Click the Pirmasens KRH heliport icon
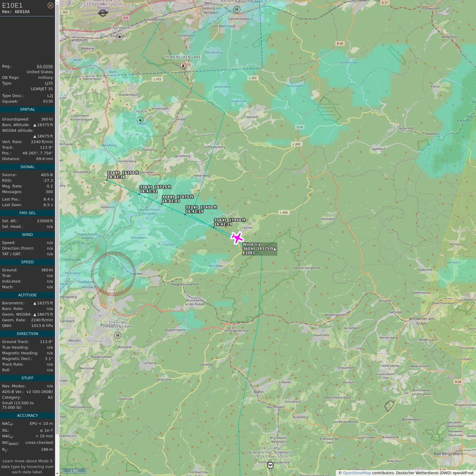 click(x=118, y=335)
